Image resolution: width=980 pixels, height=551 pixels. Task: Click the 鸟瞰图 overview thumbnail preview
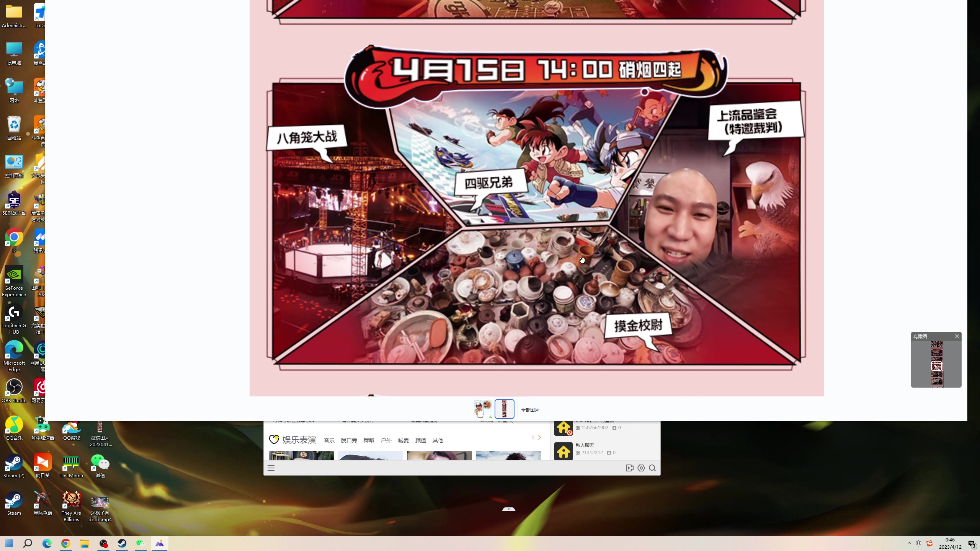[936, 364]
